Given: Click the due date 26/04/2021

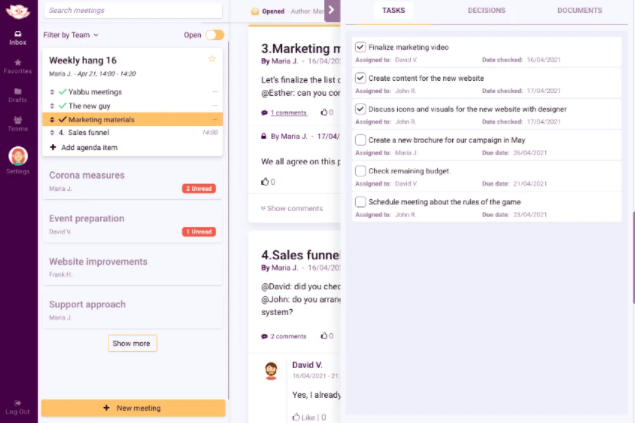Looking at the screenshot, I should click(x=530, y=153).
